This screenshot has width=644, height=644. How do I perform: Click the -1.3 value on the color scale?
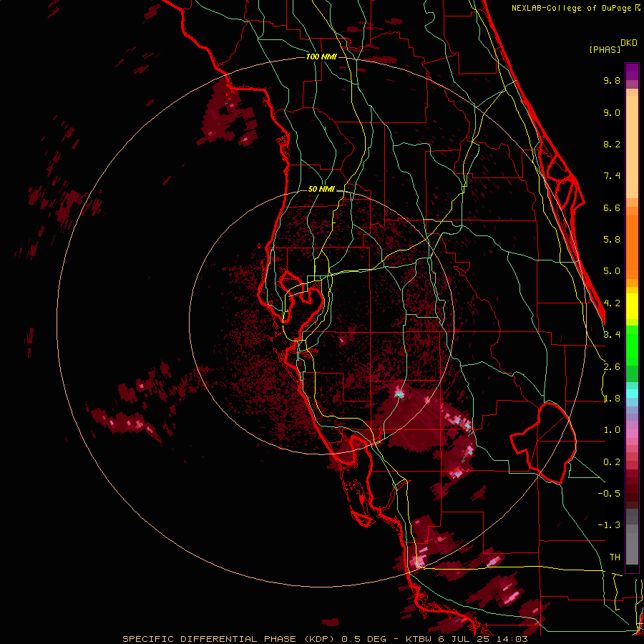609,525
